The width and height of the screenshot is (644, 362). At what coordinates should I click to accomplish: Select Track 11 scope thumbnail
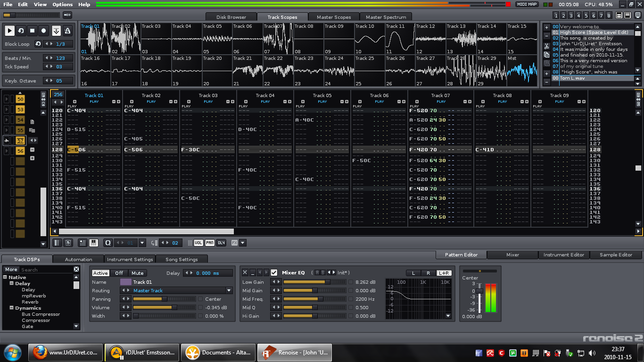pos(400,39)
